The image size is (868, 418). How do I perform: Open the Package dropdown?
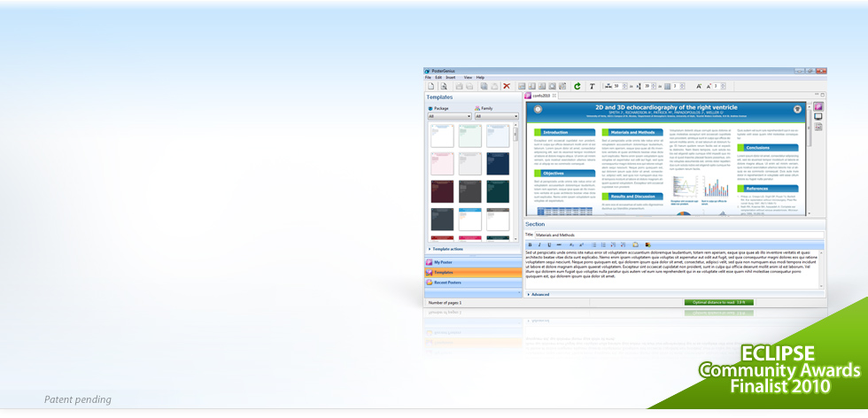[x=450, y=116]
